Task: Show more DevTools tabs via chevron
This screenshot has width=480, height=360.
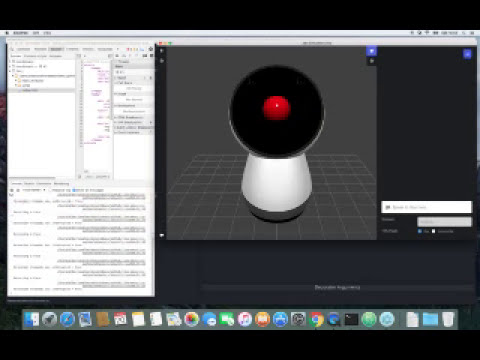Action: pos(117,49)
